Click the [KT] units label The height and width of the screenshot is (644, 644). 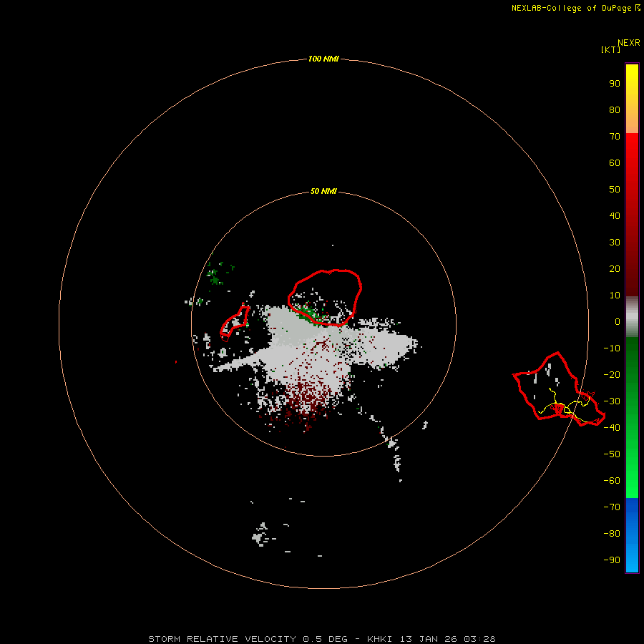click(610, 49)
